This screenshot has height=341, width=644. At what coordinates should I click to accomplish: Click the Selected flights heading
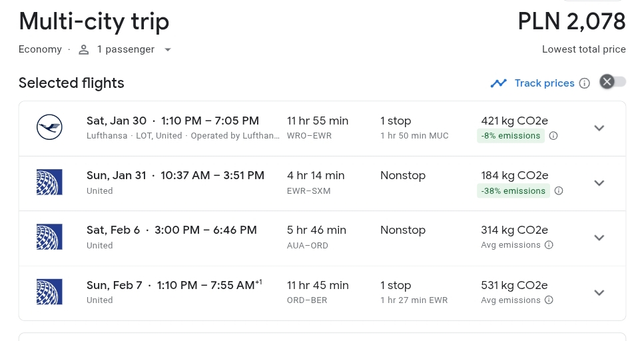click(71, 83)
